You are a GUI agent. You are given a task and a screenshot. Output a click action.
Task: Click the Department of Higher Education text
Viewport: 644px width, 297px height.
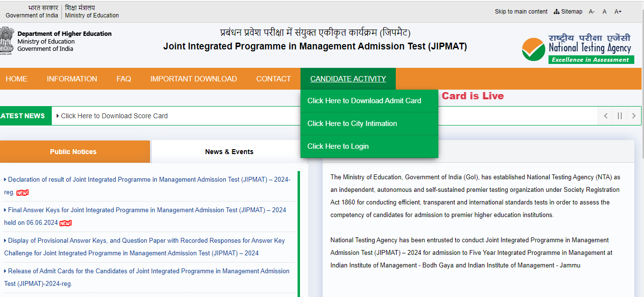click(x=64, y=34)
